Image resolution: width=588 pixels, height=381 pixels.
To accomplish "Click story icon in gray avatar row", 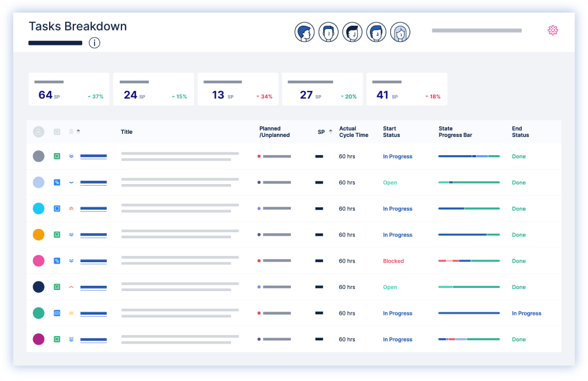I will tap(57, 156).
